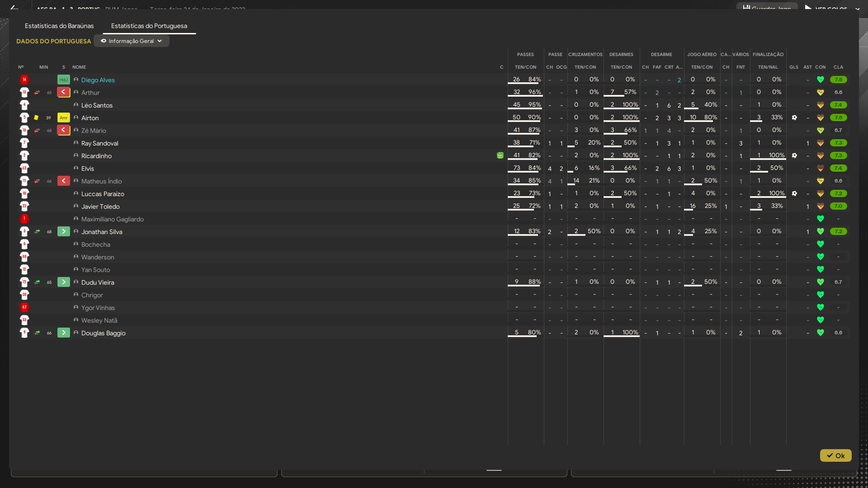Click Jonathan Silva's green substituted-on arrow icon
868x488 pixels.
point(64,231)
